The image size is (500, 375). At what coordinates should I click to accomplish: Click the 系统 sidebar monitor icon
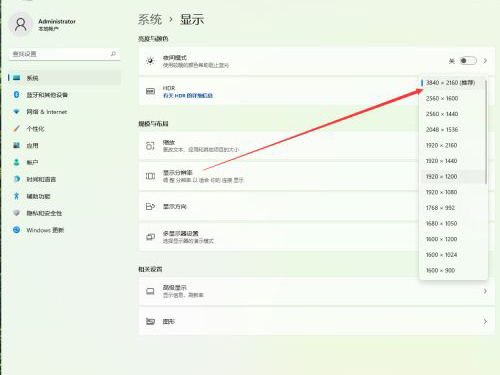16,78
